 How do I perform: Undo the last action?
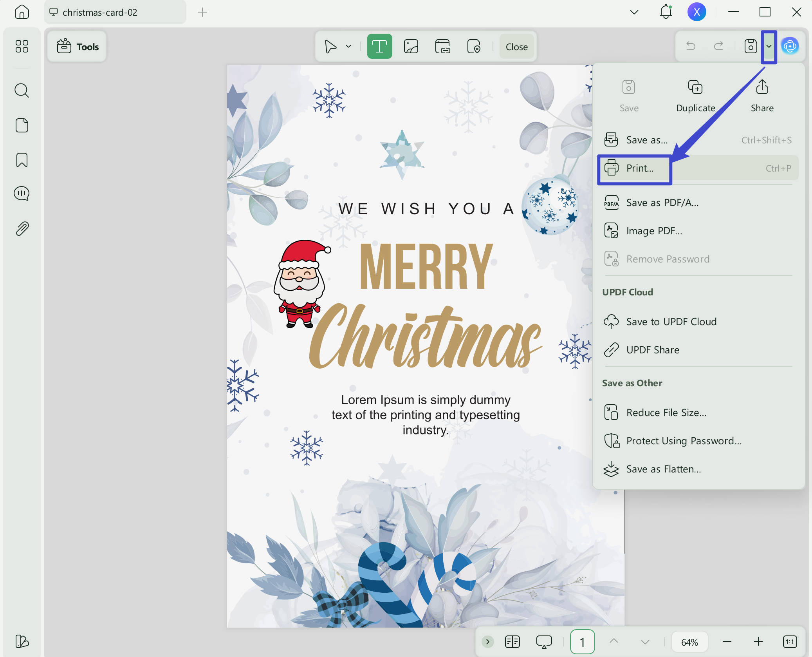pos(691,46)
